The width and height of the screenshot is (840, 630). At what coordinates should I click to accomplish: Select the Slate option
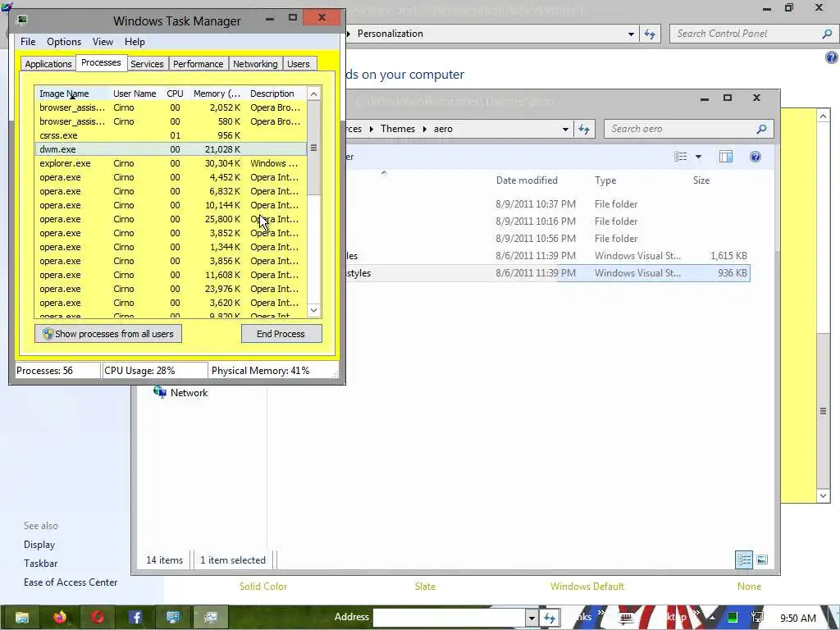pyautogui.click(x=425, y=587)
